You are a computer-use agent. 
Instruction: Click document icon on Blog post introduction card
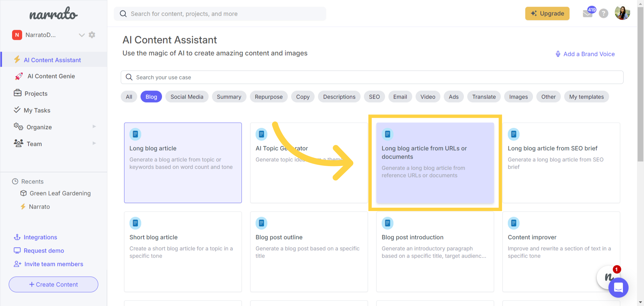coord(387,223)
